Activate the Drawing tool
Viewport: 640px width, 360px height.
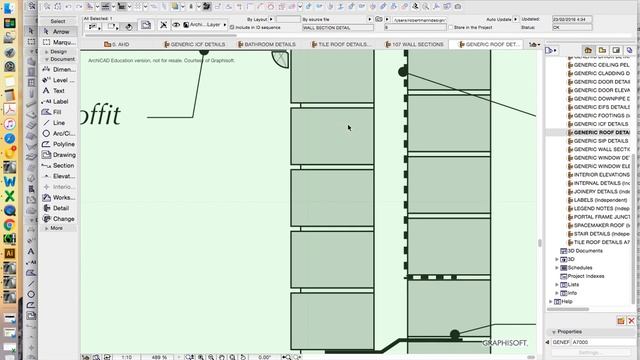click(58, 155)
